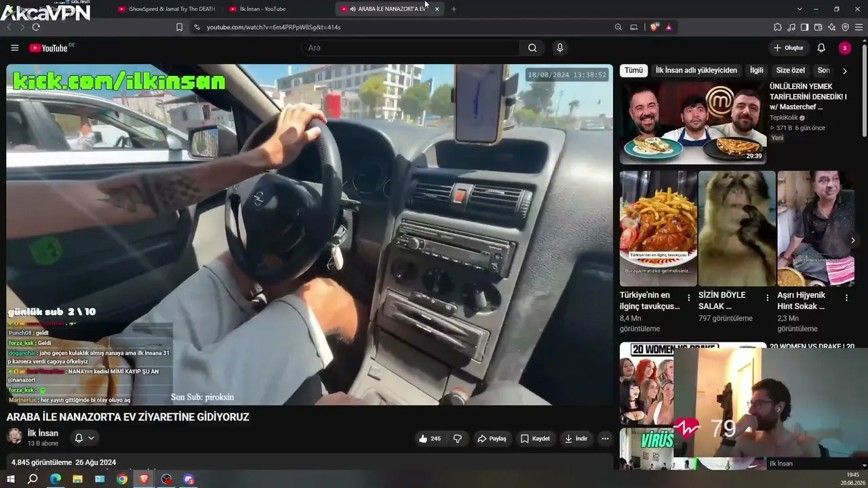Open the Windows Start menu
Screen dimensions: 868x488
click(x=11, y=479)
